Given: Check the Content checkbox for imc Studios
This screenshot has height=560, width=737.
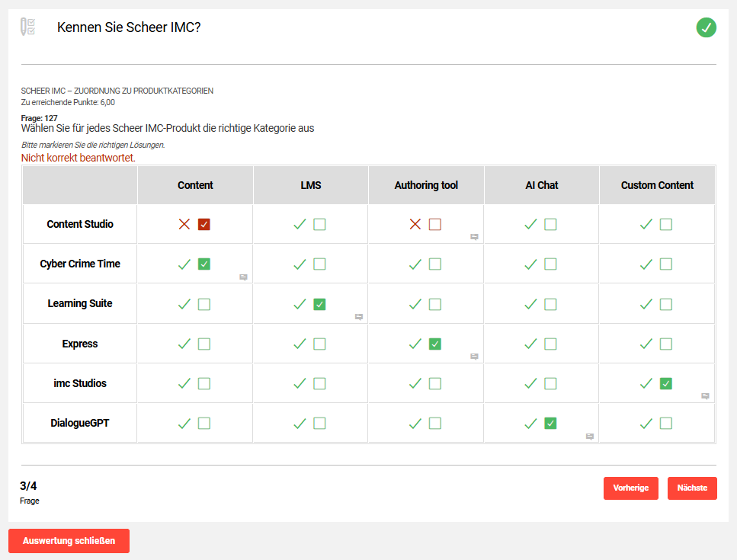Looking at the screenshot, I should coord(204,383).
